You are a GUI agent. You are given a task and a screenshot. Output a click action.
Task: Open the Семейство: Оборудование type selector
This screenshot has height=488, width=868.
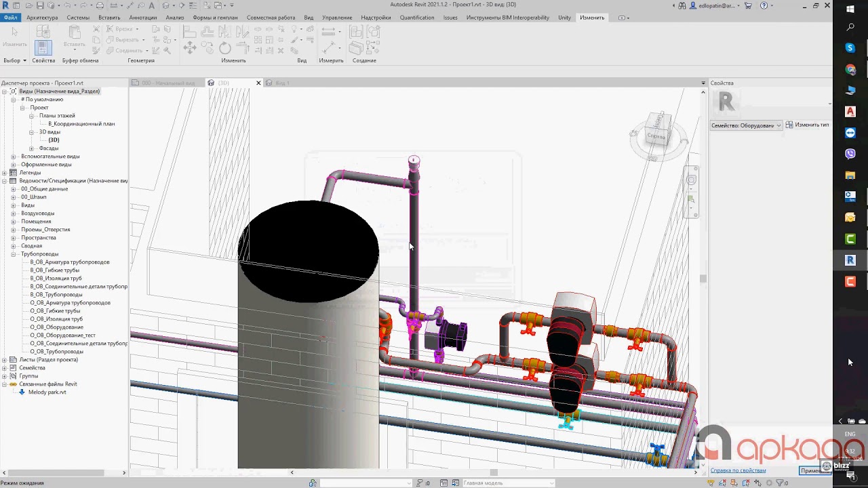tap(746, 125)
